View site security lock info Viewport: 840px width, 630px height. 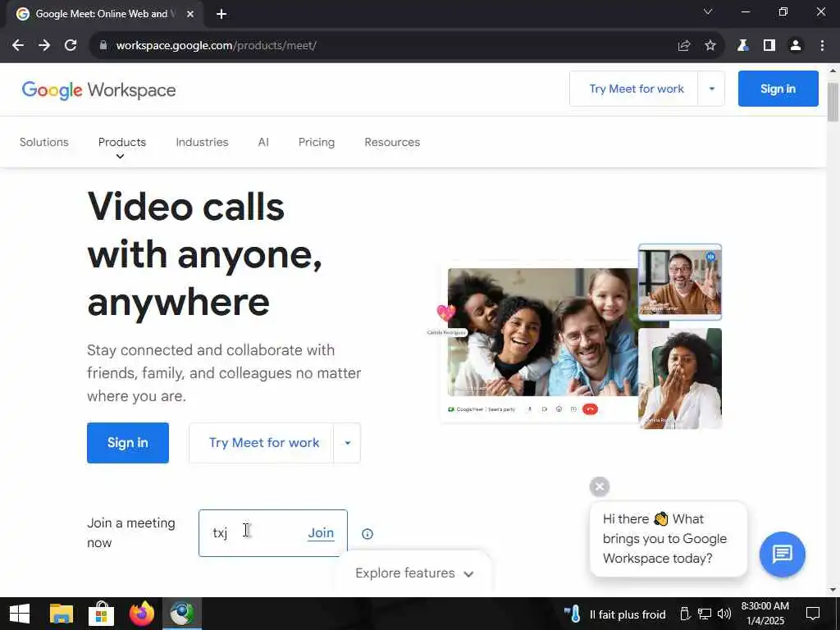(x=103, y=46)
